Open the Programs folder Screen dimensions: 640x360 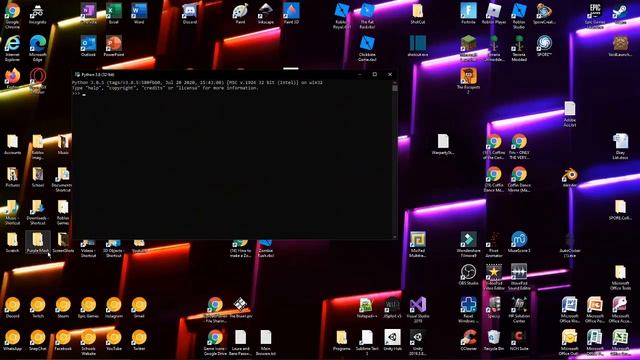coord(341,340)
